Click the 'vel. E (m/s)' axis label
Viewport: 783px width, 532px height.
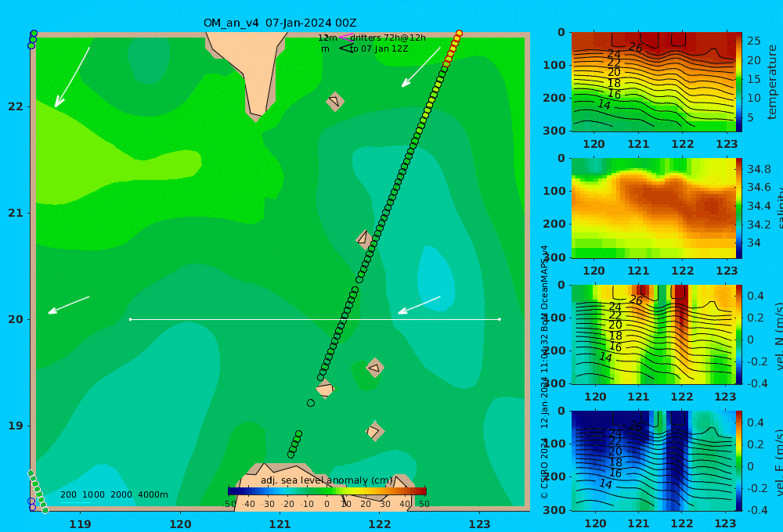(x=779, y=462)
